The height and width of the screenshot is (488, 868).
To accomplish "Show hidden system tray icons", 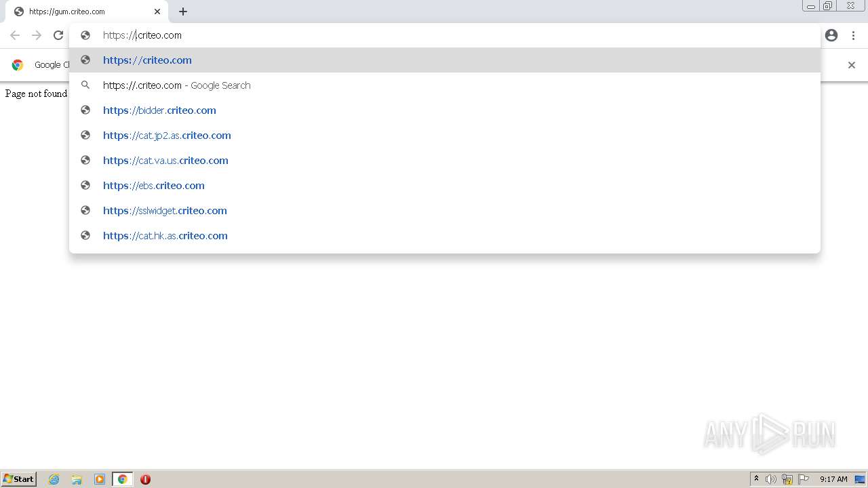I will (x=756, y=479).
